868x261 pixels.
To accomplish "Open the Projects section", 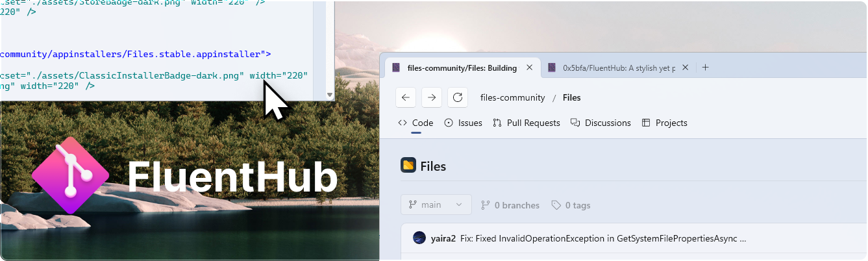I will pos(664,123).
